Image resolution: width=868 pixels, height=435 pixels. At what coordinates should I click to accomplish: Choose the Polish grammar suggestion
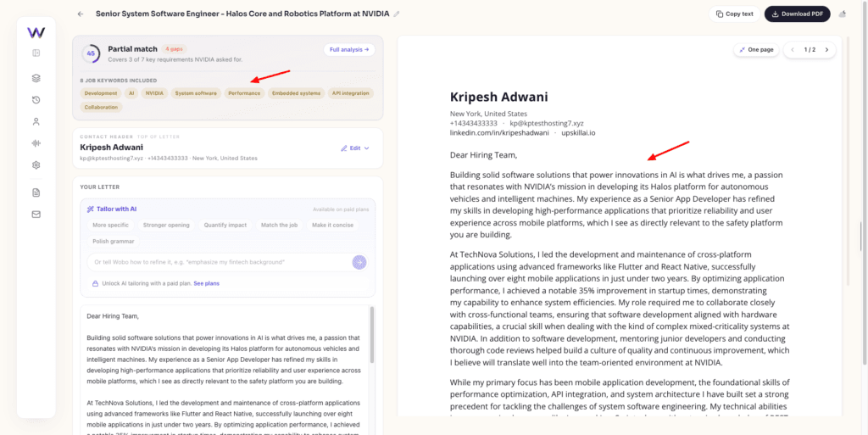click(114, 242)
